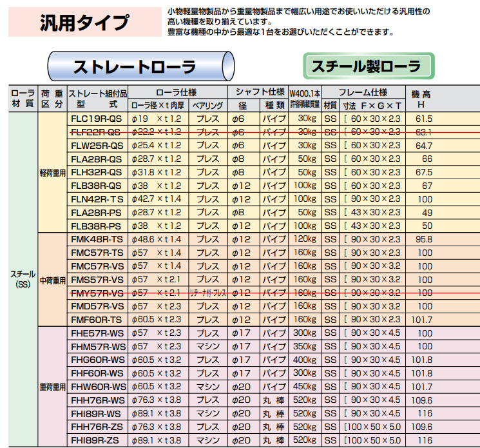This screenshot has width=480, height=448.
Task: Click the 汎用タイプ title banner
Action: tap(84, 23)
